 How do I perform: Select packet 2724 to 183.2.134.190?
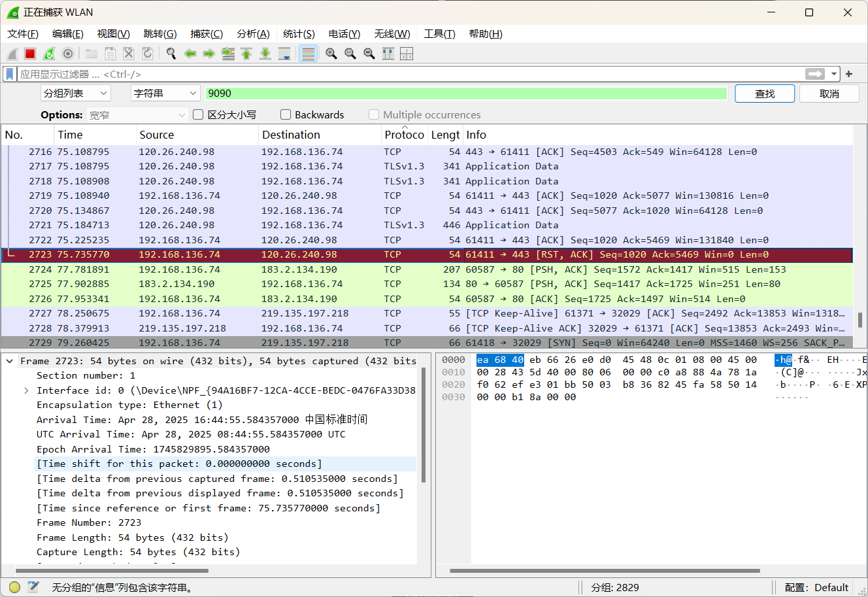(427, 269)
